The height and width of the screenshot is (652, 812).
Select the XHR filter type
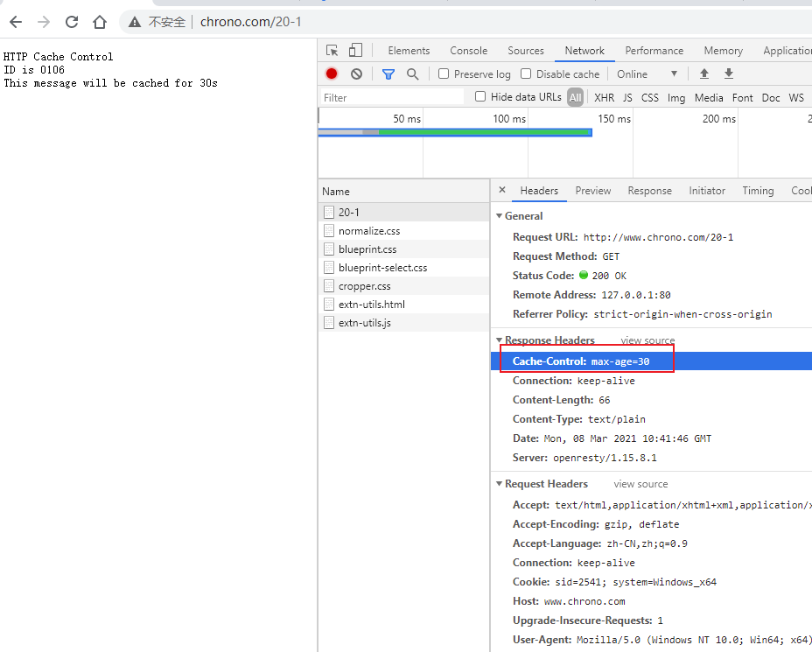tap(604, 98)
